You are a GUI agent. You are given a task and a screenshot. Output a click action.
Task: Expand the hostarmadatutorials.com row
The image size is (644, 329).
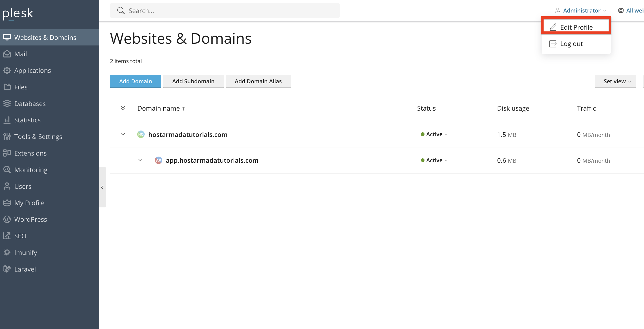123,134
